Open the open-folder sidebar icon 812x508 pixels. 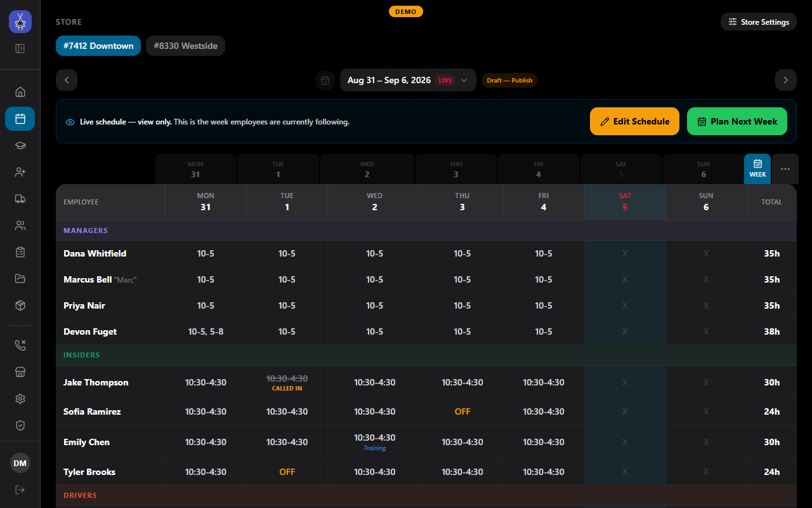click(x=20, y=279)
